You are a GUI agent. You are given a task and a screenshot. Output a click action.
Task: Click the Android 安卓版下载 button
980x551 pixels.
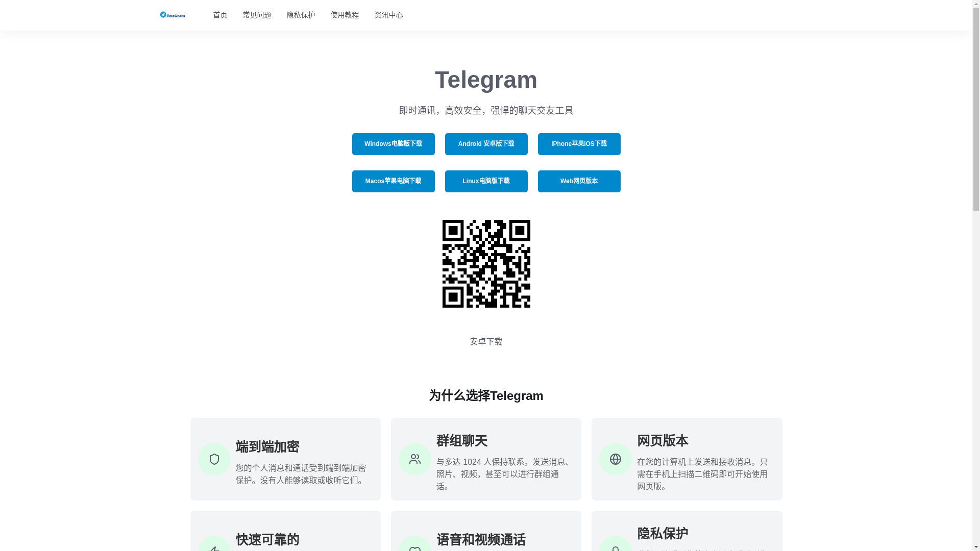[x=486, y=144]
